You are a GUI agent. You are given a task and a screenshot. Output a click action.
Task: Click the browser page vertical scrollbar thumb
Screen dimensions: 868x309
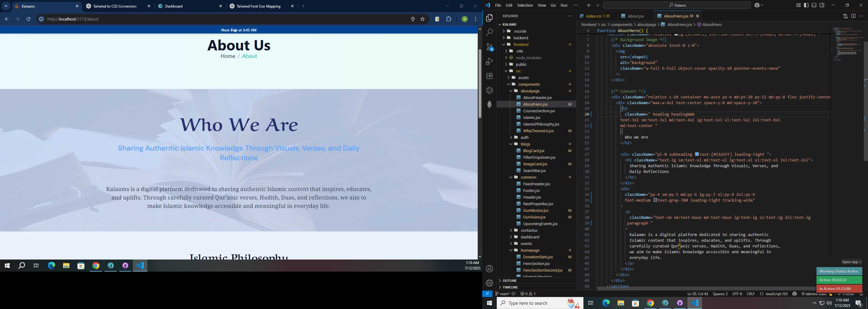[480, 83]
